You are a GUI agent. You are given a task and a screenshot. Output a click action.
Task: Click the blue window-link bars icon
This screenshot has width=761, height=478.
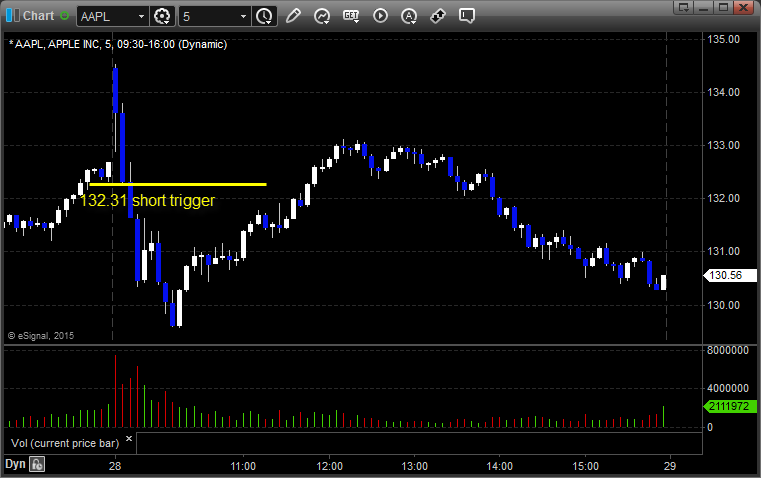click(x=13, y=16)
